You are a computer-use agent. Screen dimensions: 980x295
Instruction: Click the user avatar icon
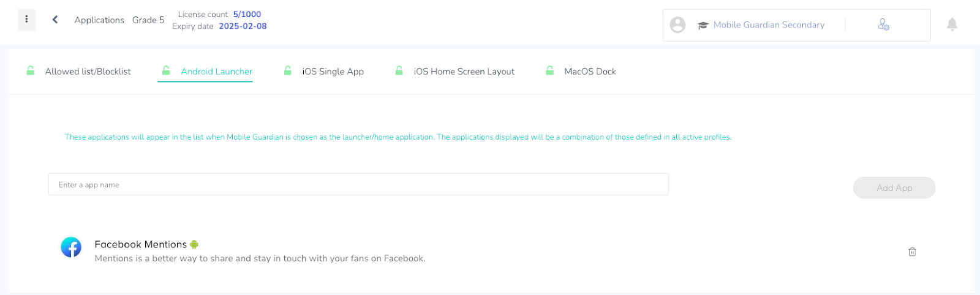click(x=677, y=25)
